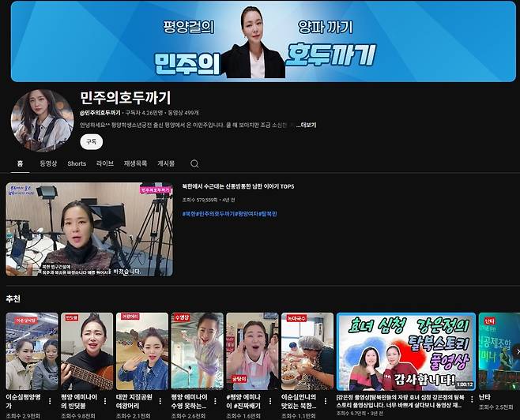Click the @민주의호두까기 channel handle
The image size is (520, 420).
(x=100, y=113)
